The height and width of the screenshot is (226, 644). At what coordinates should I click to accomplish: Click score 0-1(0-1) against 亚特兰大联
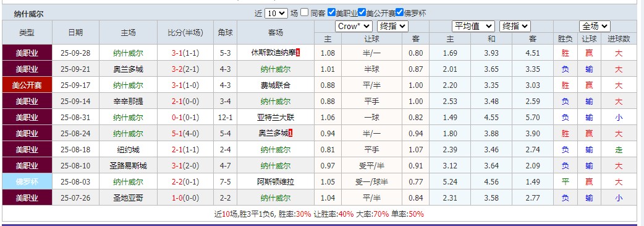[185, 117]
